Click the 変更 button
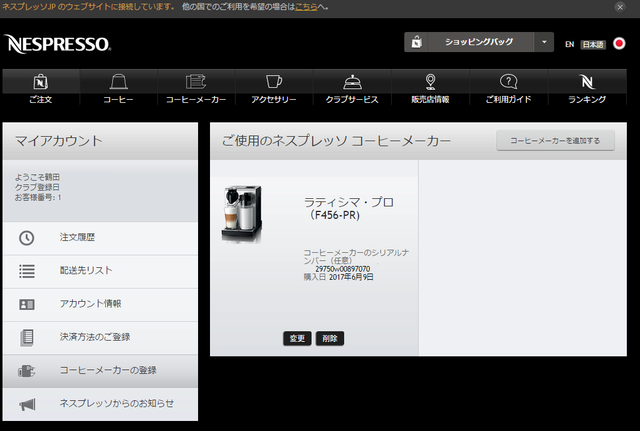Viewport: 640px width, 431px height. click(x=297, y=338)
